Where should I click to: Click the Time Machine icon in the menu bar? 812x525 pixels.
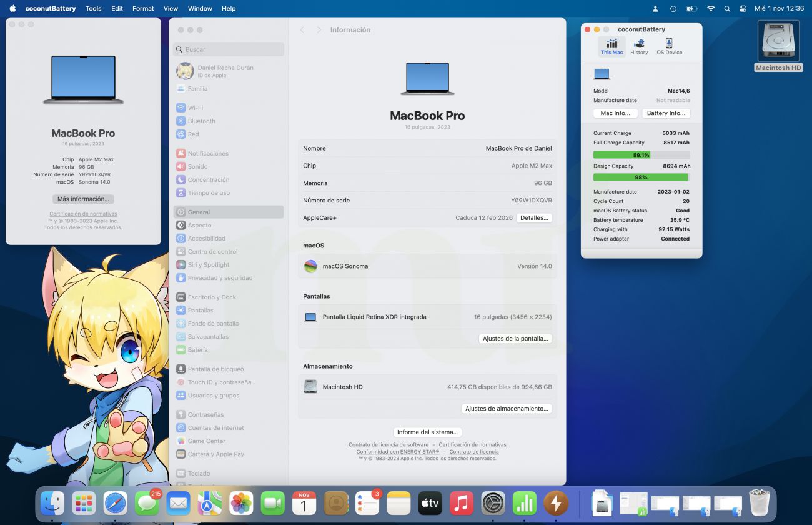[673, 9]
